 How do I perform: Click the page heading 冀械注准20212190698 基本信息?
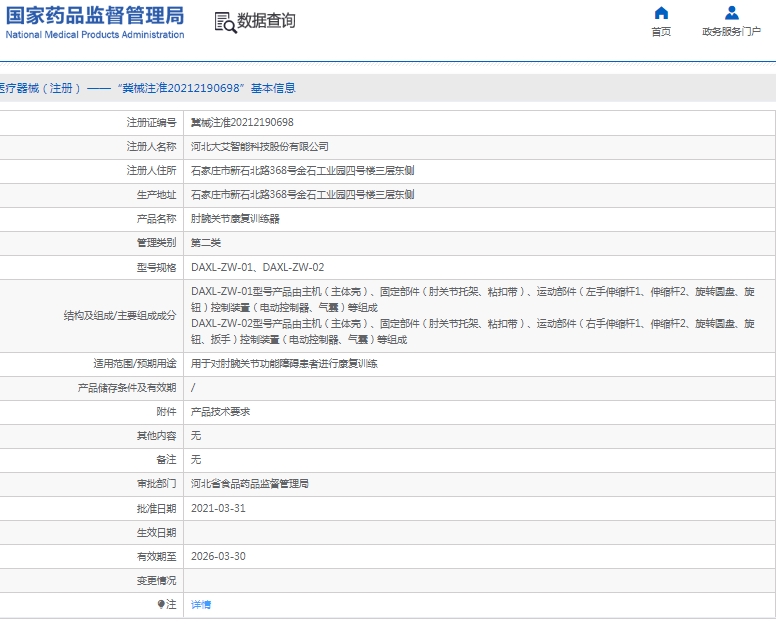[x=208, y=88]
